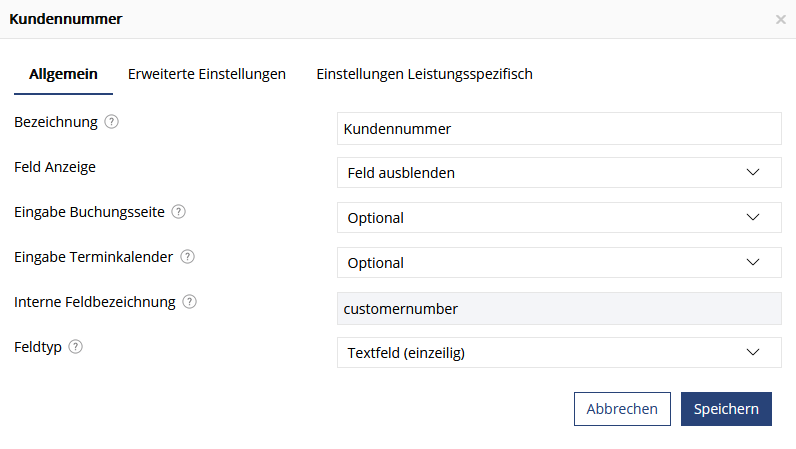Show help tooltip for Feldtyp

[75, 347]
